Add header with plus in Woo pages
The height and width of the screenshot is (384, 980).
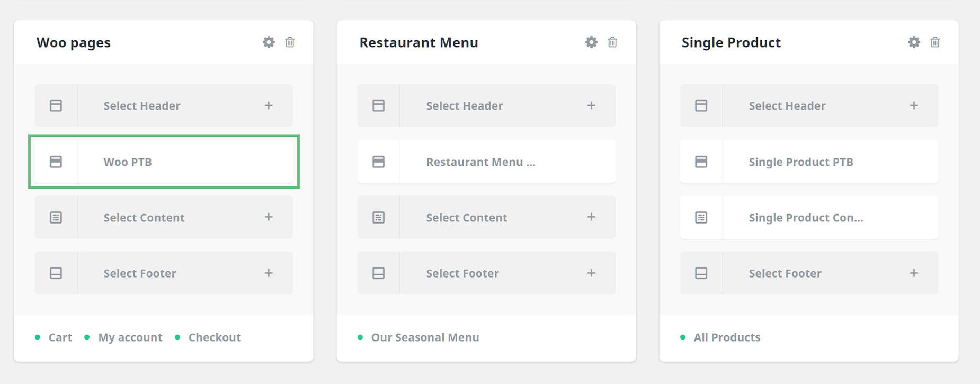coord(269,105)
